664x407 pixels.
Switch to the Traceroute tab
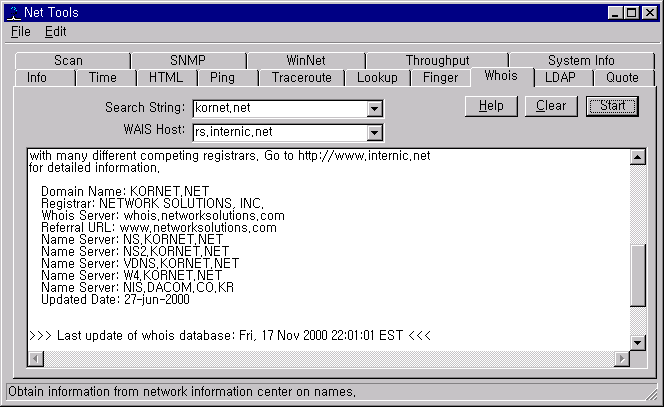pos(302,78)
